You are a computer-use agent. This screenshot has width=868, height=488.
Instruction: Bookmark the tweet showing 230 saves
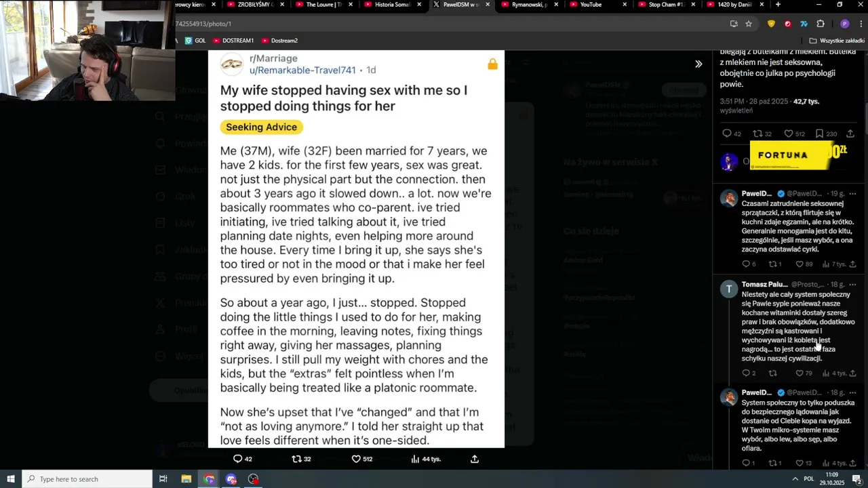819,134
